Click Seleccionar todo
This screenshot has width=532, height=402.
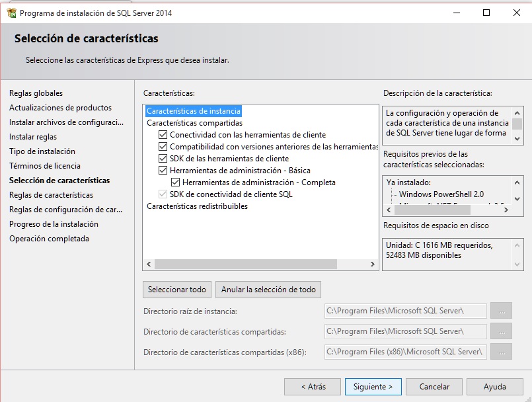point(176,289)
